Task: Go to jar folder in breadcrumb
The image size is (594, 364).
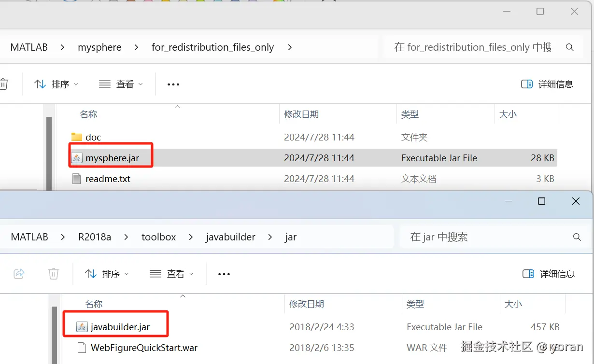Action: pyautogui.click(x=291, y=237)
